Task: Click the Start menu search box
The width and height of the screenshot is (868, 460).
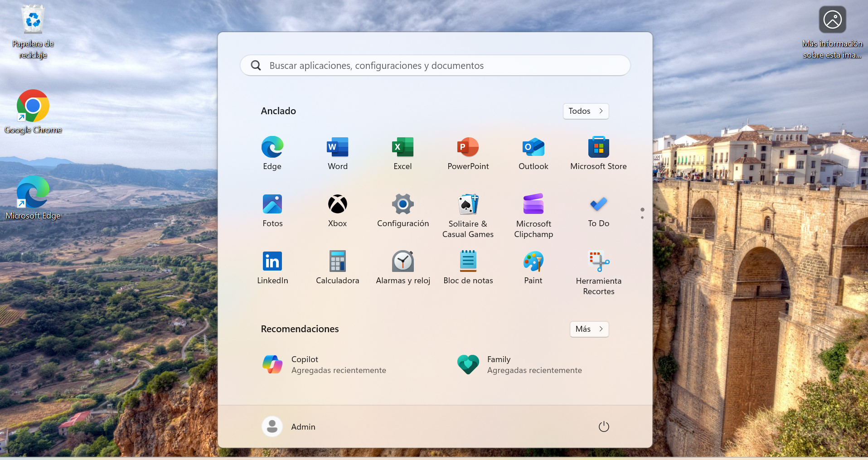Action: click(x=435, y=66)
